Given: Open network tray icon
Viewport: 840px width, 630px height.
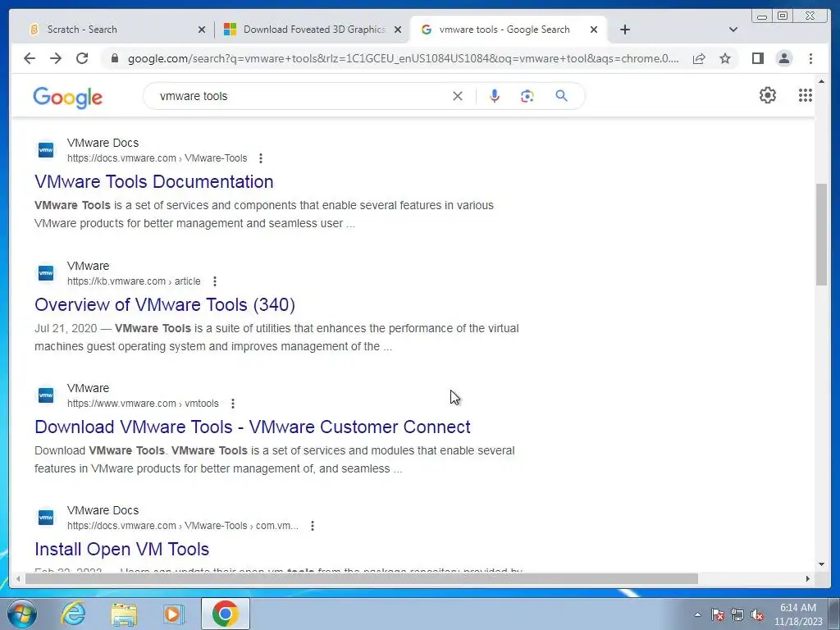Looking at the screenshot, I should (737, 615).
